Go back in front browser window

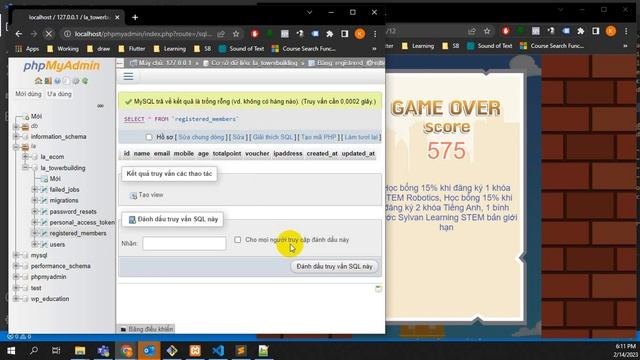19,34
